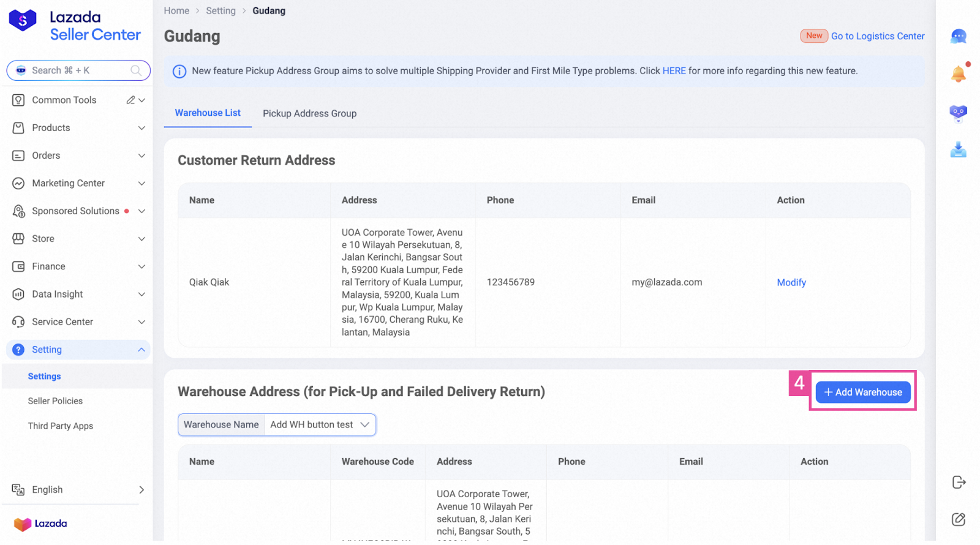This screenshot has width=980, height=545.
Task: Open Seller Policies in sidebar
Action: (x=55, y=401)
